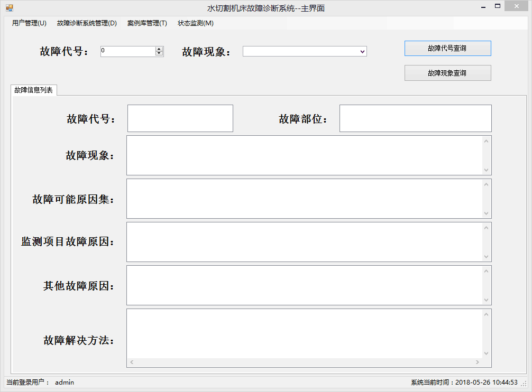
Task: Open the 故障诊断系统管理(D) menu
Action: 87,23
